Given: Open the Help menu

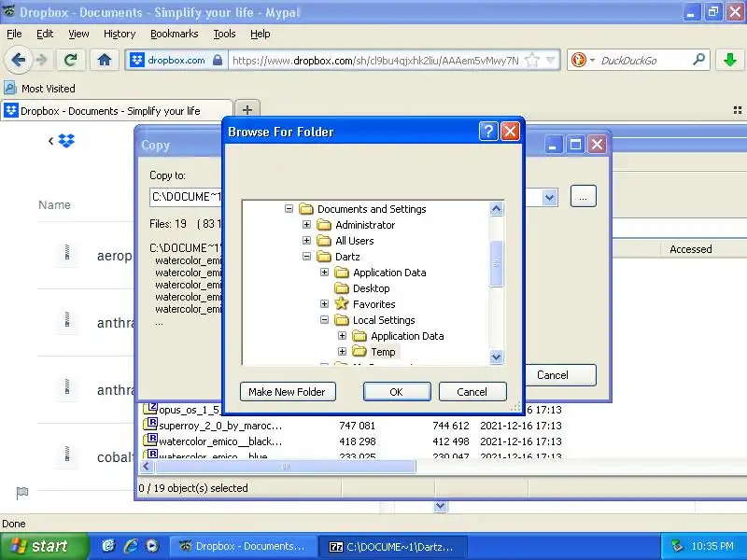Looking at the screenshot, I should coord(261,34).
